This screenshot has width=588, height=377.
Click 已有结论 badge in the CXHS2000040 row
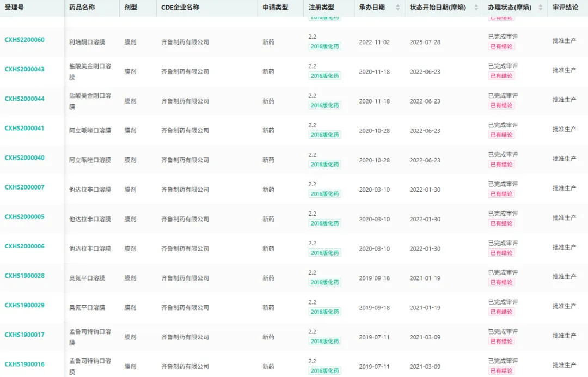[x=501, y=165]
